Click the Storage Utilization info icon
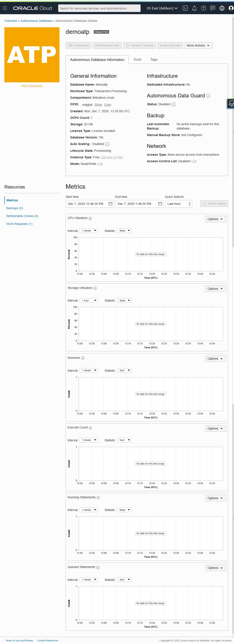Image resolution: width=234 pixels, height=644 pixels. [95, 288]
